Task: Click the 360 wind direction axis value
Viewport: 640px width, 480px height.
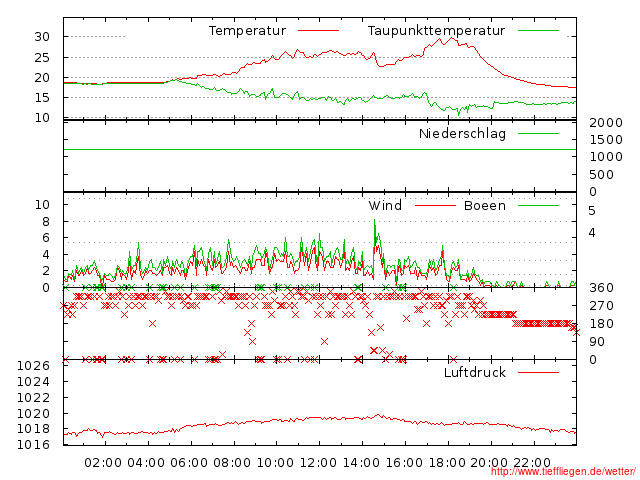Action: 602,288
